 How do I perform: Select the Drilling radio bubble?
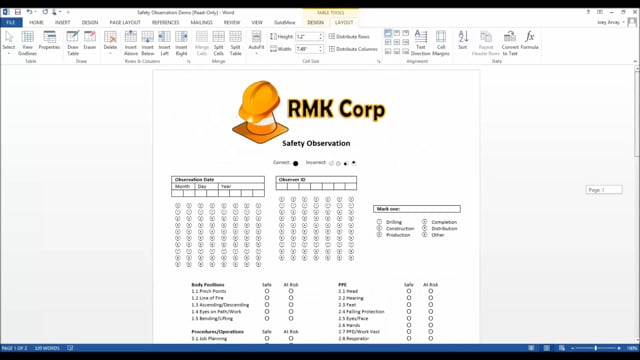379,222
